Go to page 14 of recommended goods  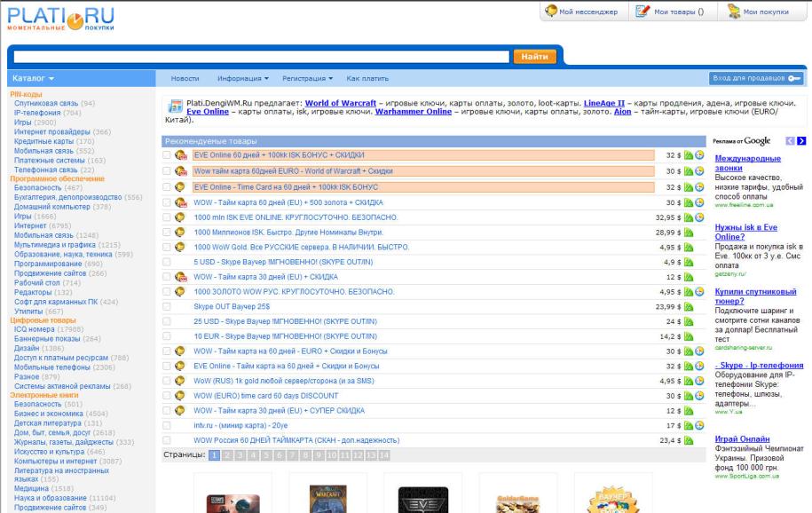tap(383, 455)
